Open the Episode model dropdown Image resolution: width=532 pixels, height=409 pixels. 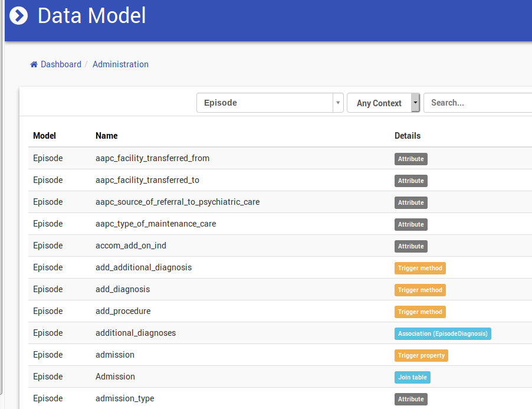coord(265,103)
